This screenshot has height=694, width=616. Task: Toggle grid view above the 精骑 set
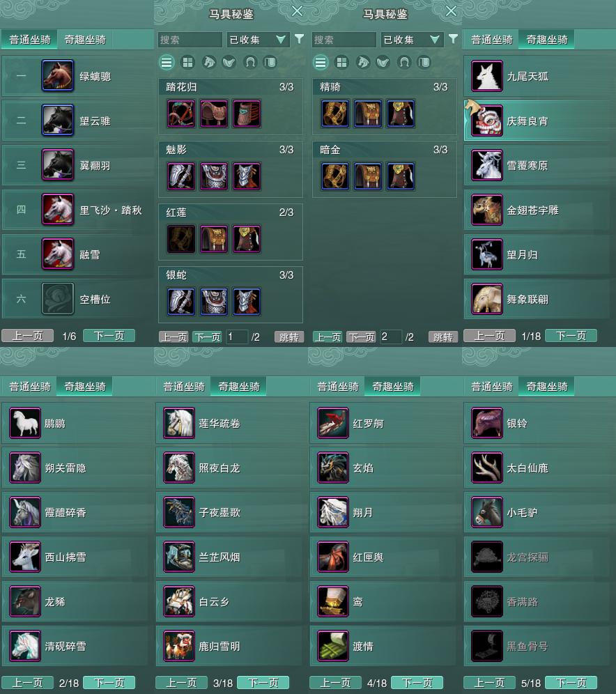click(341, 63)
